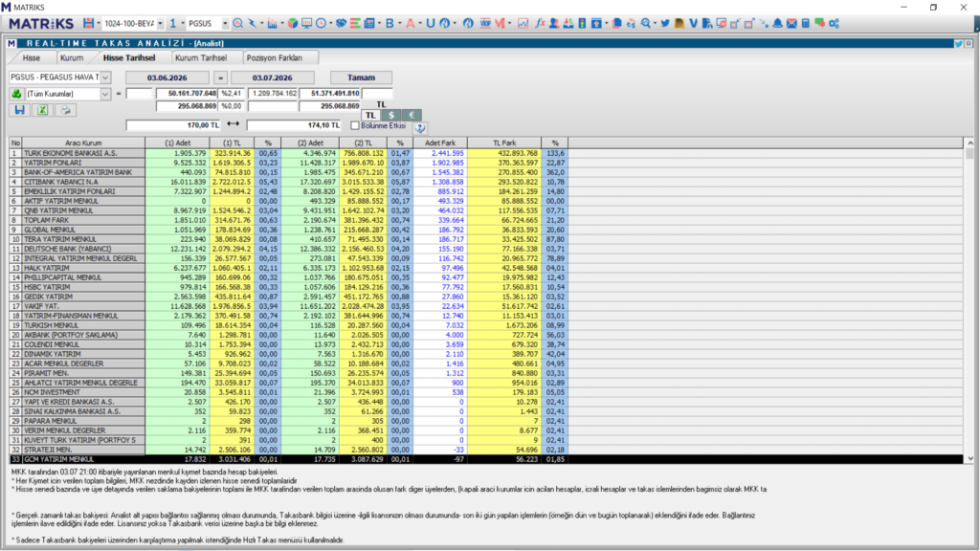Click the red letter A toolbar icon
The height and width of the screenshot is (551, 980).
click(x=410, y=23)
